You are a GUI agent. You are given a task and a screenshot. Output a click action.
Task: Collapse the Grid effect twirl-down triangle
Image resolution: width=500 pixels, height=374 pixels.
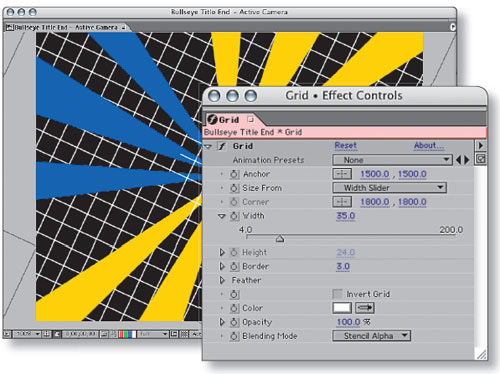click(x=209, y=146)
